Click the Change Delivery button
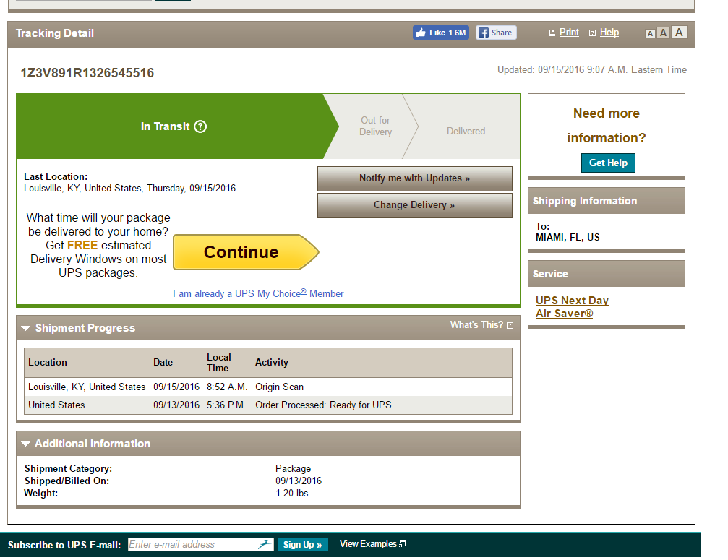This screenshot has height=560, width=728. coord(415,205)
